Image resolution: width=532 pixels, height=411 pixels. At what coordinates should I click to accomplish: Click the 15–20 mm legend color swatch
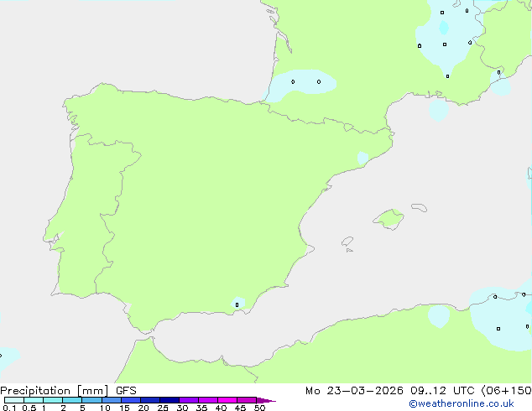click(x=131, y=400)
